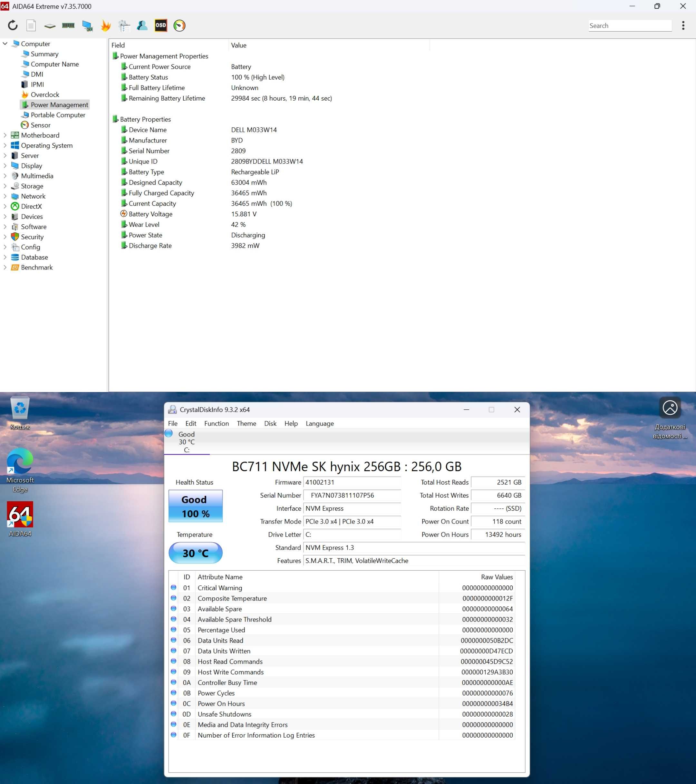Image resolution: width=696 pixels, height=784 pixels.
Task: Expand the Multimedia tree node
Action: coord(5,176)
